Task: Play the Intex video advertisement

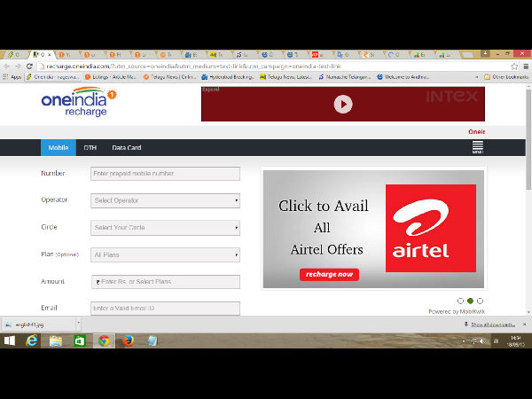Action: (342, 104)
